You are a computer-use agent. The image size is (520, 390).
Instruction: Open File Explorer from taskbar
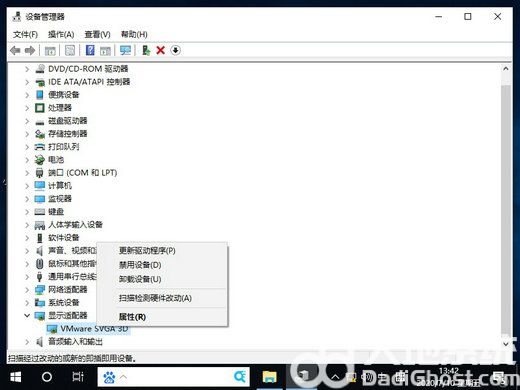269,377
